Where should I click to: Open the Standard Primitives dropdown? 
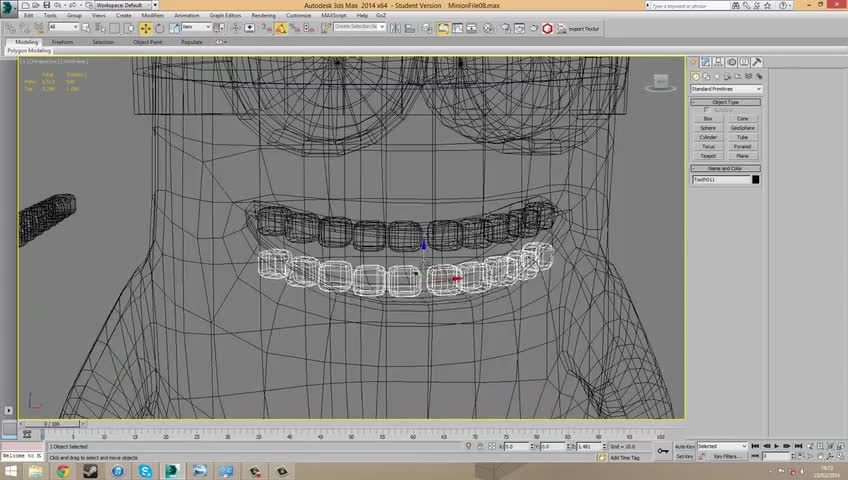point(725,89)
